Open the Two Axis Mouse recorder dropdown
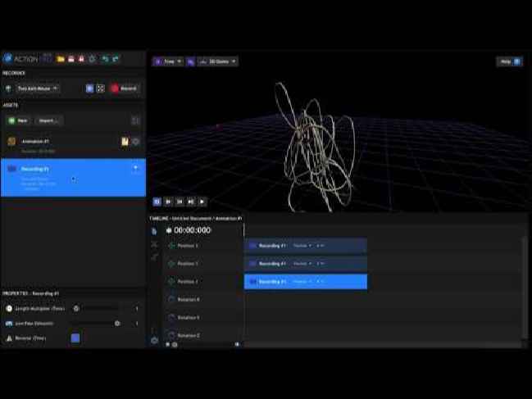Viewport: 532px width, 399px height. click(x=38, y=88)
